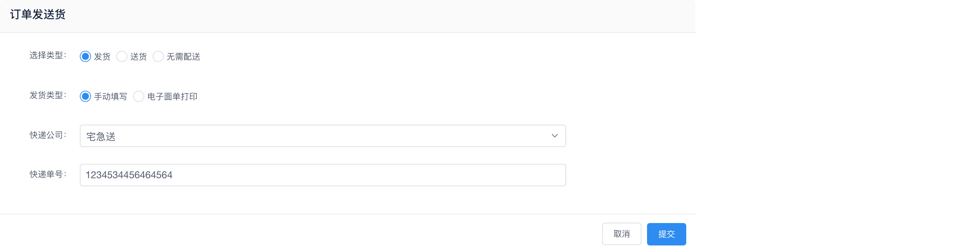Click the 发货 option label text
The height and width of the screenshot is (250, 980).
(x=102, y=57)
